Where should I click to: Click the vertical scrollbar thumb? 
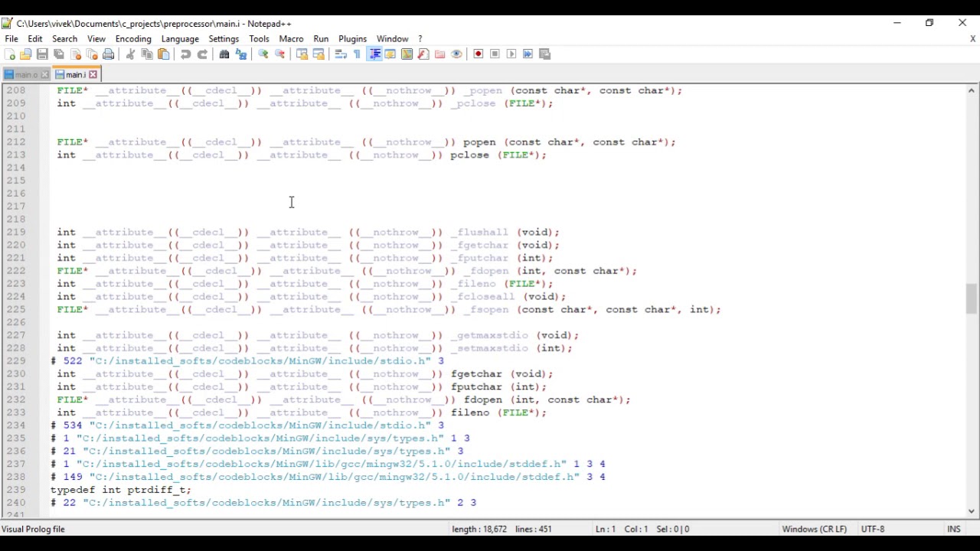[972, 298]
